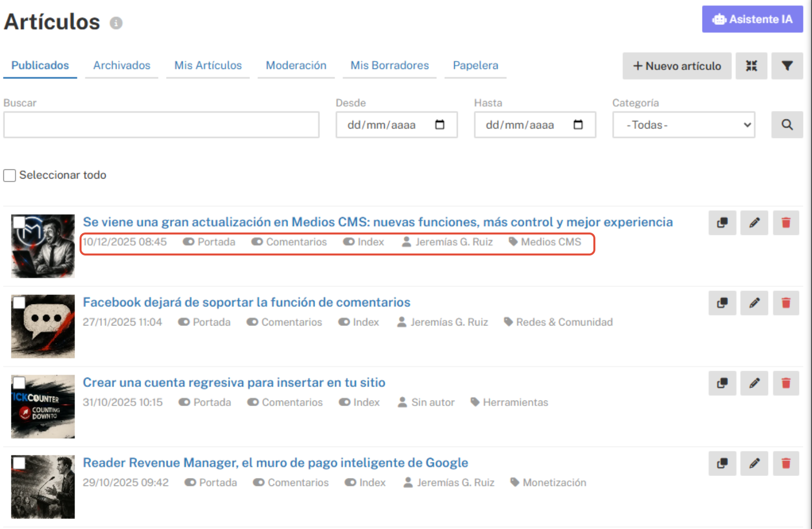Delete the Facebook comentarios article
This screenshot has width=812, height=529.
pos(786,303)
